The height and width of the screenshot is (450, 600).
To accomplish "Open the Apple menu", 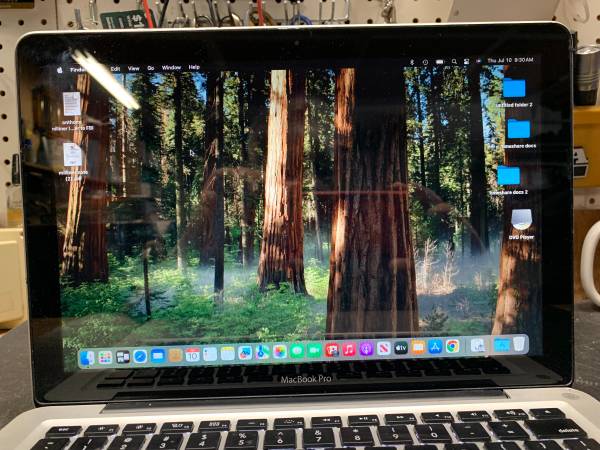I will point(60,70).
